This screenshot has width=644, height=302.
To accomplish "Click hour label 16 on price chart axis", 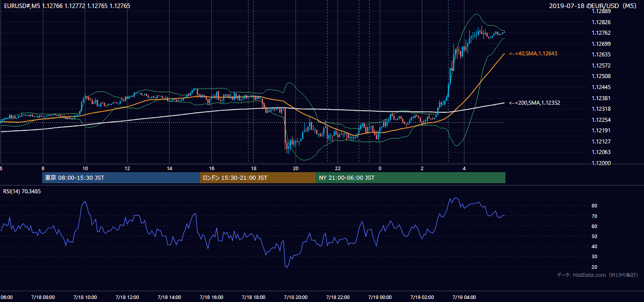I will pyautogui.click(x=212, y=168).
